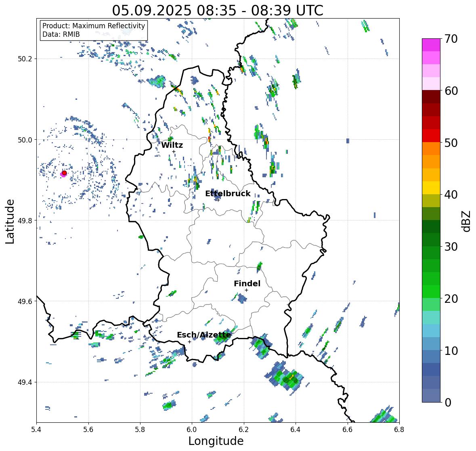Click the latitude tick 50.2

25,59
